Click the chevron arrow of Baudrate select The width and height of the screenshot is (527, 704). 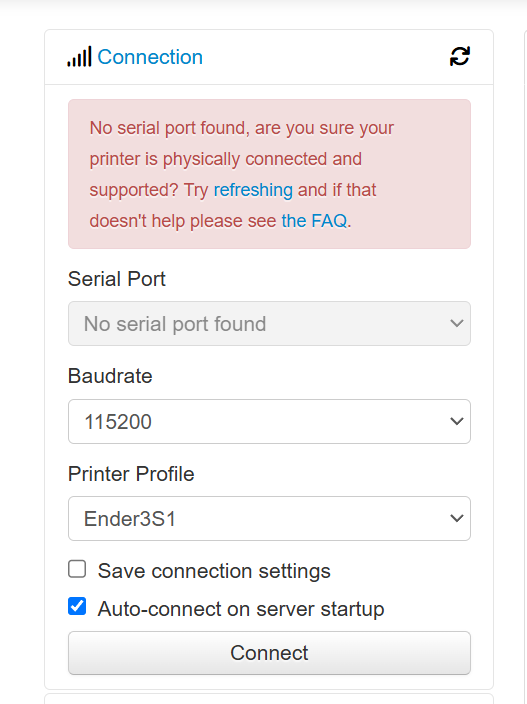click(457, 421)
